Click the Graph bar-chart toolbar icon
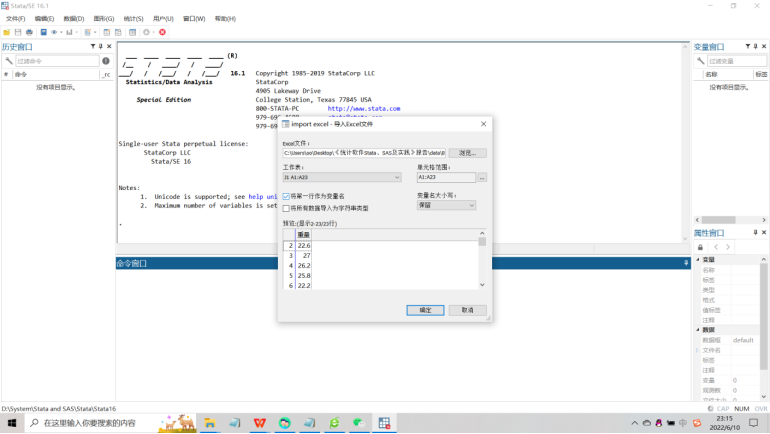 [x=69, y=32]
